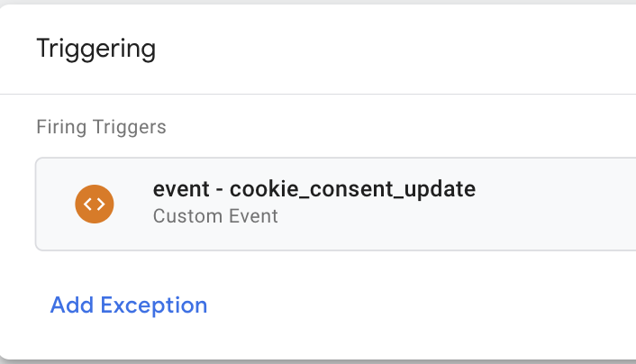Choose the Custom Event type label under trigger
This screenshot has height=364, width=636.
215,216
